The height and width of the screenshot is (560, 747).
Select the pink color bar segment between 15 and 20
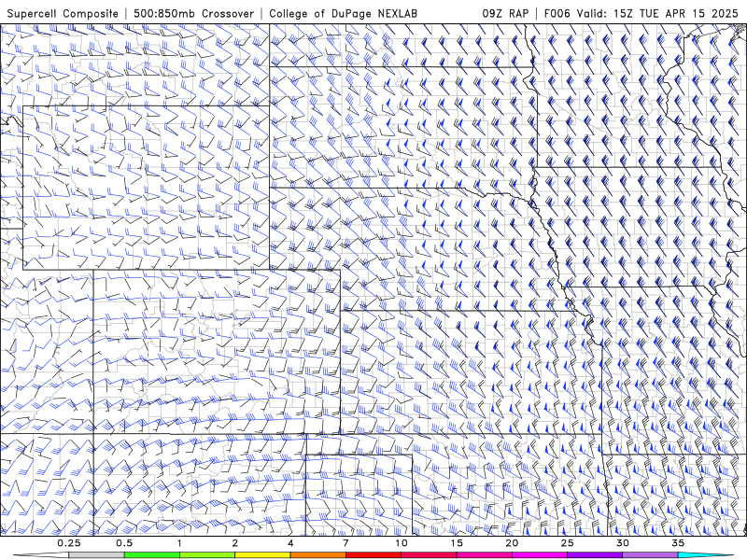(x=484, y=555)
